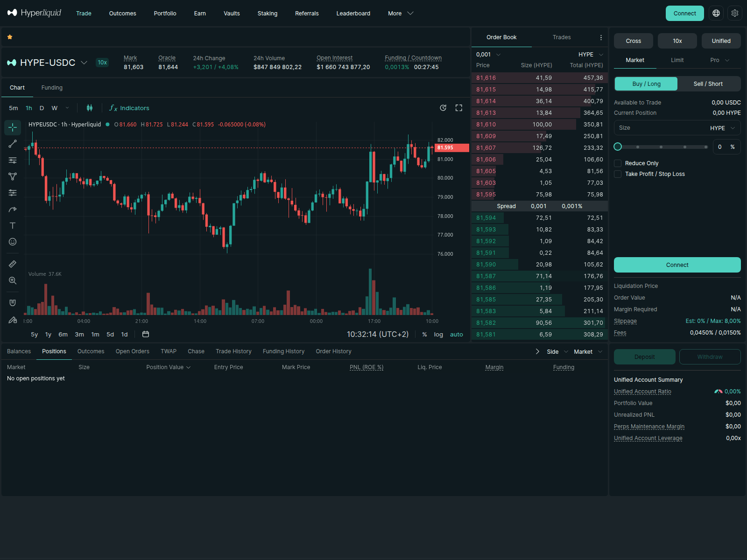Screen dimensions: 747x560
Task: Open the 0,001 price grouping dropdown
Action: (488, 55)
